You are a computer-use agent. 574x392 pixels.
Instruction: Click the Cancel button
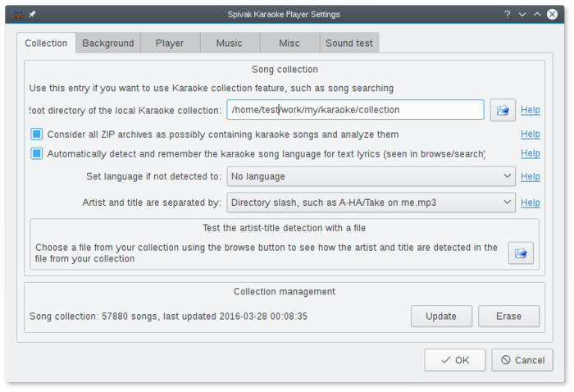click(522, 360)
